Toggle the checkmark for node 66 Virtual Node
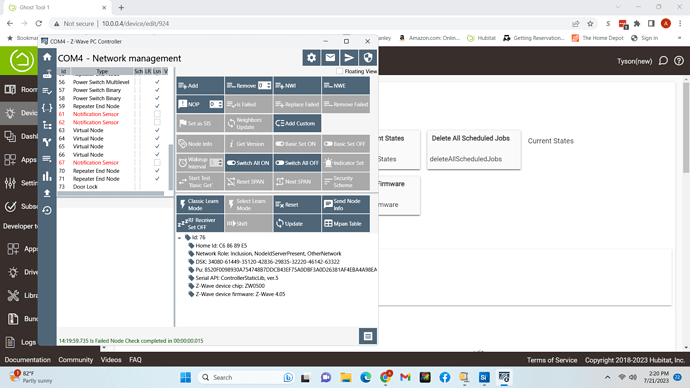 157,154
